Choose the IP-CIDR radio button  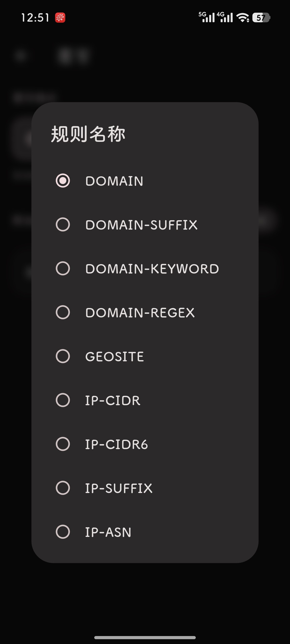coord(63,400)
